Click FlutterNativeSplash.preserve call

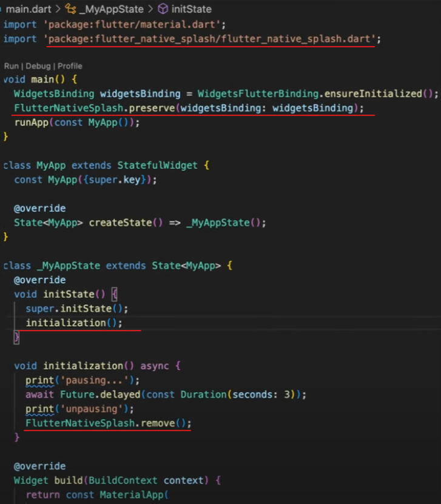pyautogui.click(x=189, y=108)
